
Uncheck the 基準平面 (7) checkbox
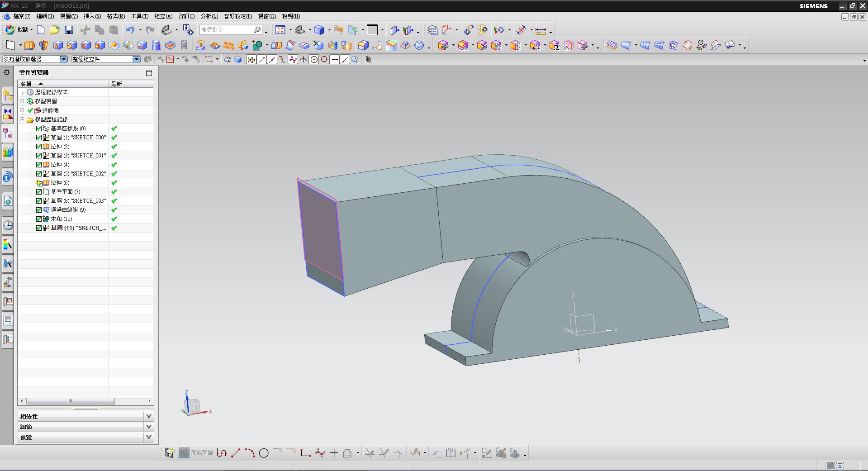(39, 192)
